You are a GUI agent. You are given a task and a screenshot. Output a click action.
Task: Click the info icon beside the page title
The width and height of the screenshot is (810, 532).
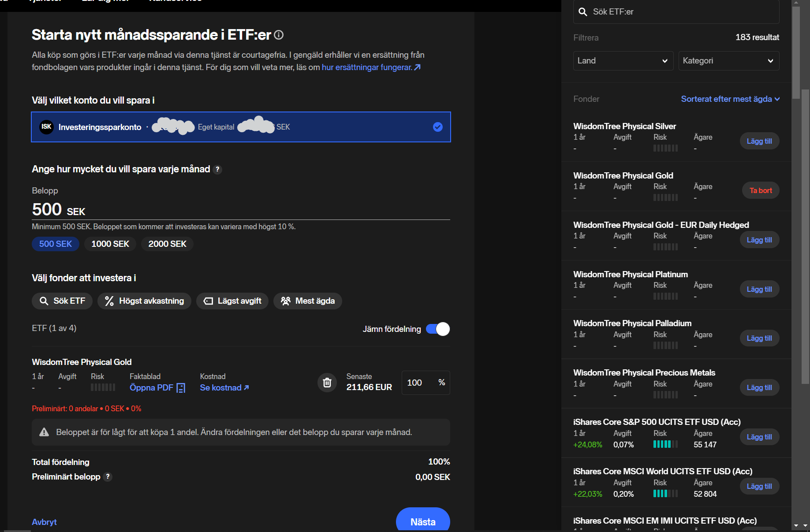coord(279,35)
